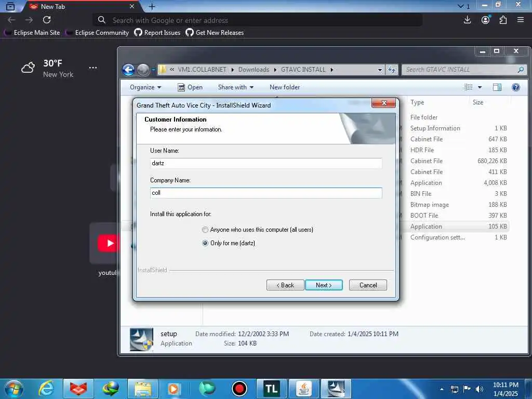Launch Internet Explorer from taskbar

(46, 389)
